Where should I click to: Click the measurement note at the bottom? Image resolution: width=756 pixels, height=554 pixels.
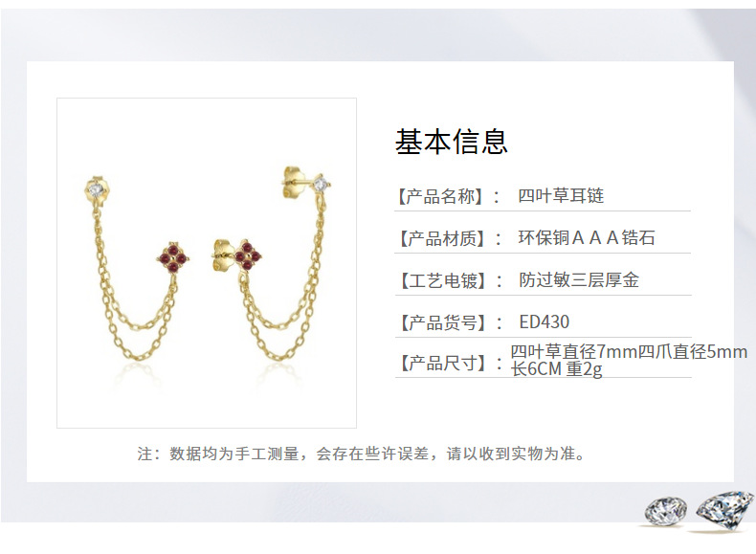[362, 454]
